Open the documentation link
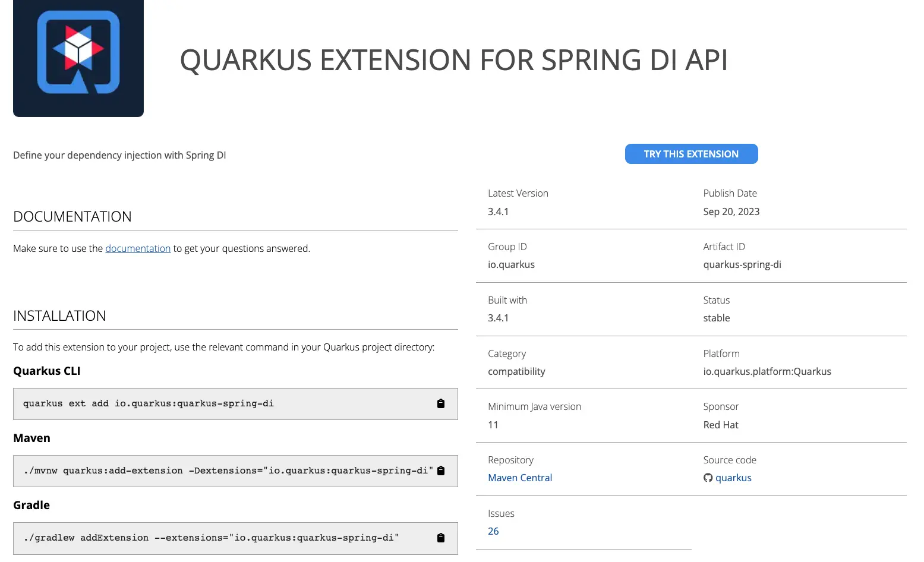This screenshot has height=562, width=924. coord(138,249)
